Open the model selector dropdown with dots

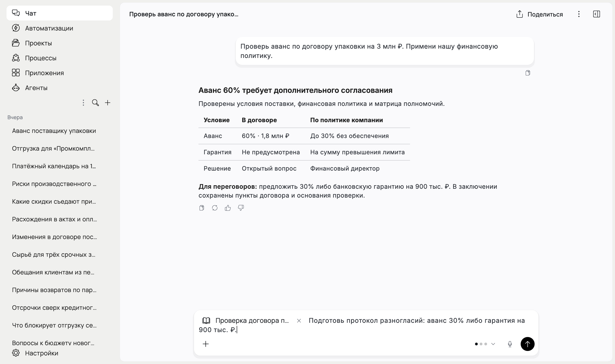pyautogui.click(x=485, y=344)
